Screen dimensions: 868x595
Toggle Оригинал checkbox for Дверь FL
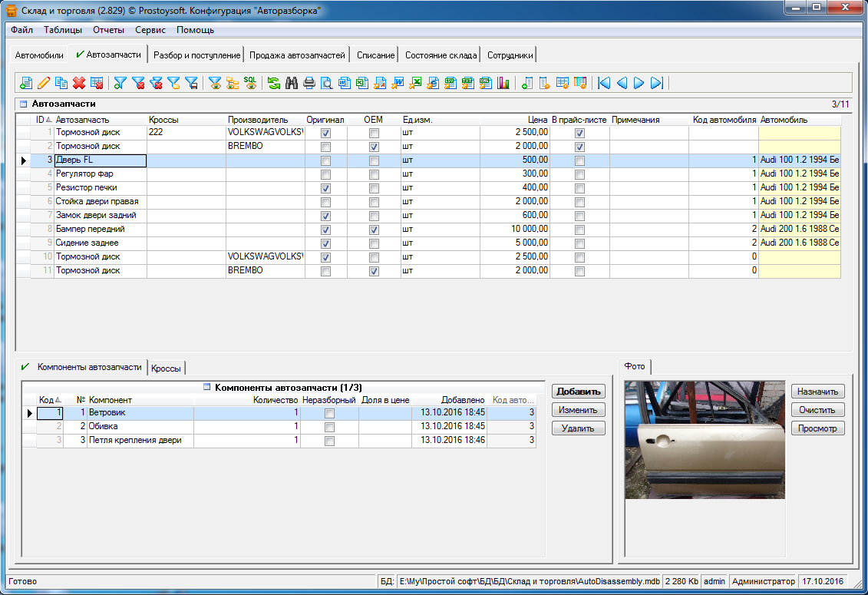[325, 160]
